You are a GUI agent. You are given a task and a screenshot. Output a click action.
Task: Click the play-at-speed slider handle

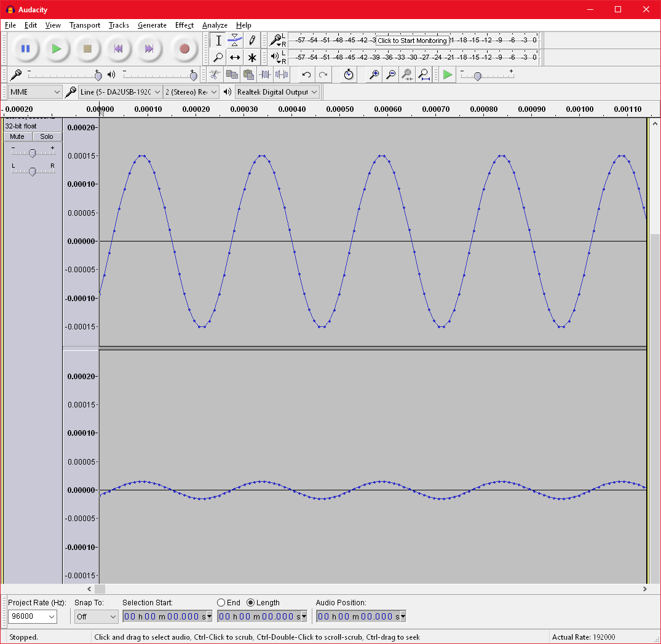coord(478,76)
